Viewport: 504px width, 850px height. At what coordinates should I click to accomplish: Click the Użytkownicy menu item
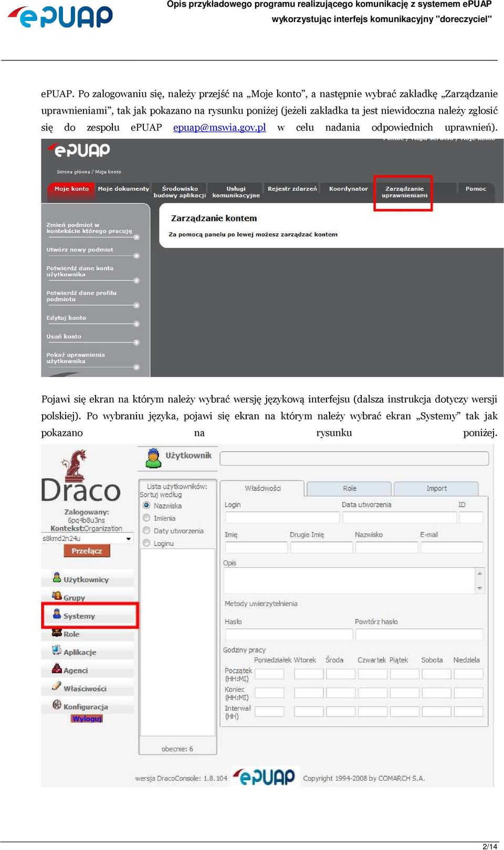[87, 578]
